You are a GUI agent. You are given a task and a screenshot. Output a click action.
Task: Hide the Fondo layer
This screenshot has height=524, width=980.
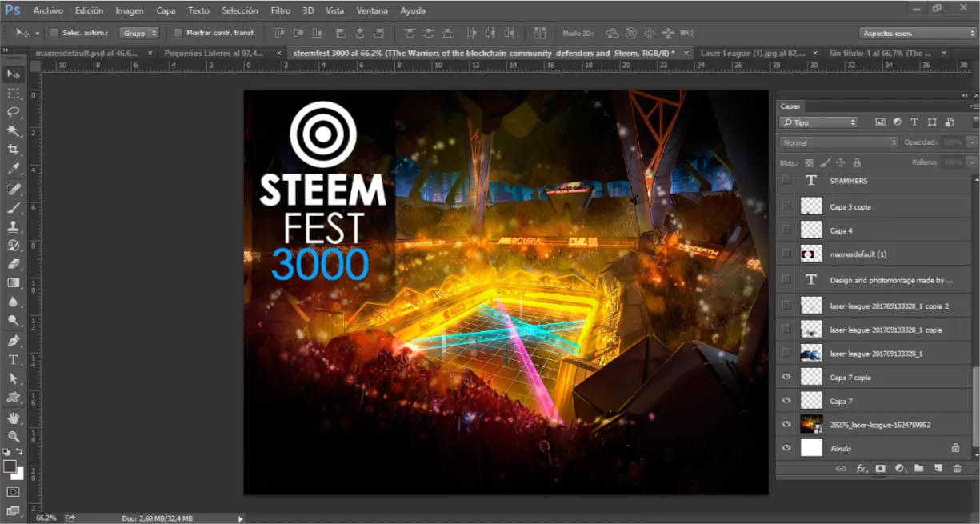pos(786,448)
